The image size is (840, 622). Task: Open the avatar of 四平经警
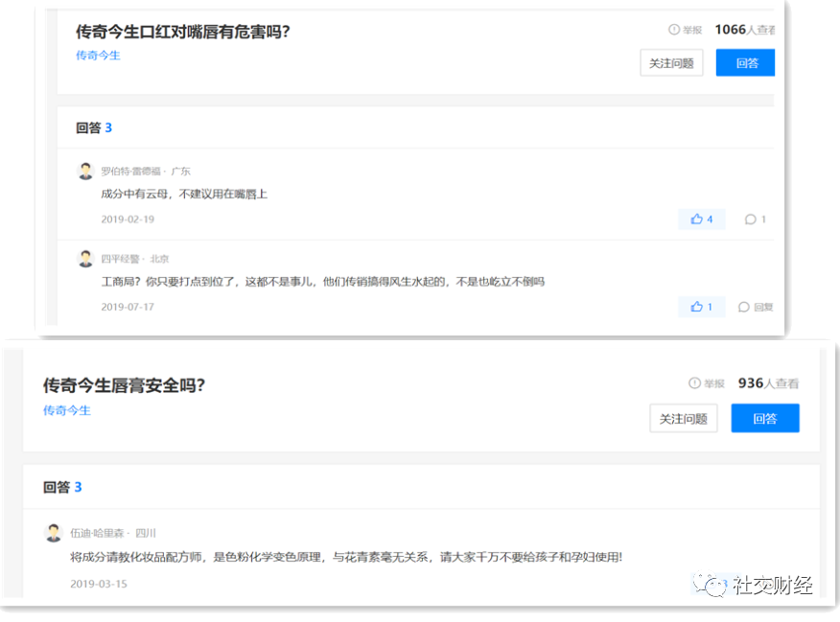[x=85, y=258]
